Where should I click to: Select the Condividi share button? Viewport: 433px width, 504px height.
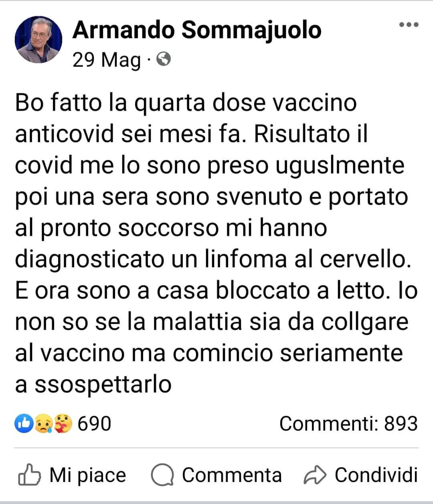click(x=361, y=475)
